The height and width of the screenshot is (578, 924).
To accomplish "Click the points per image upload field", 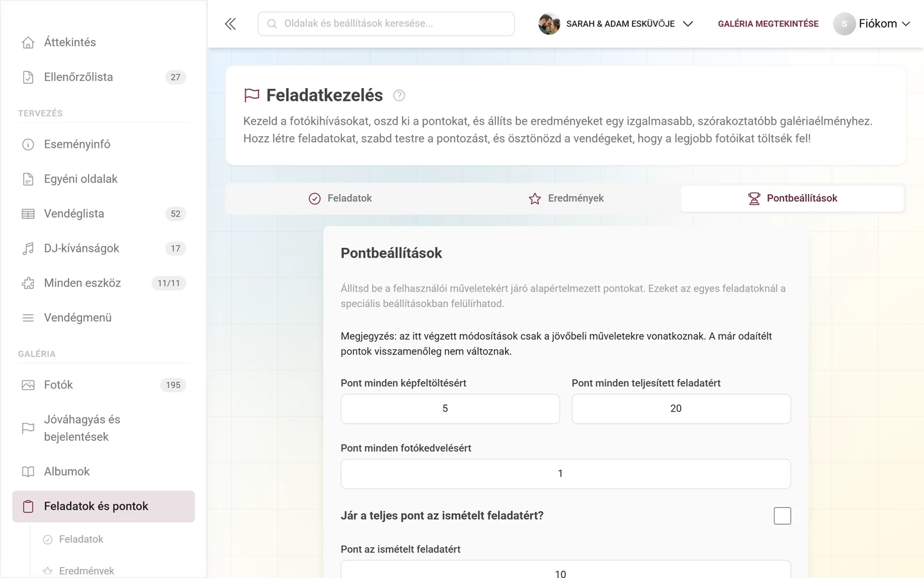I will pyautogui.click(x=450, y=409).
